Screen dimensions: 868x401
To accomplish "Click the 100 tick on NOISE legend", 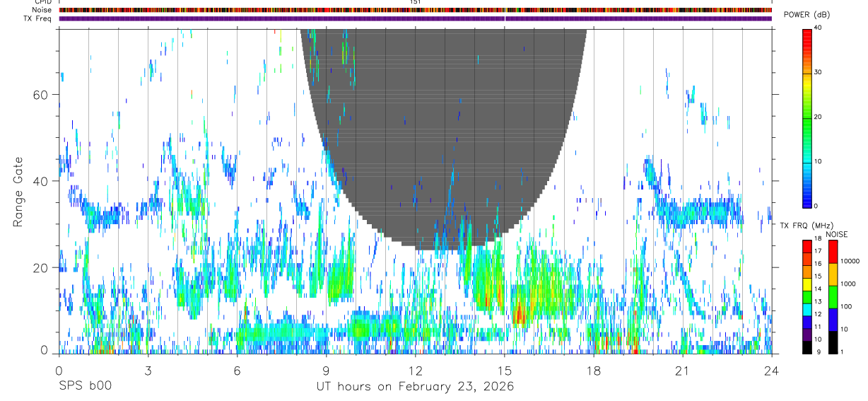I will (846, 306).
